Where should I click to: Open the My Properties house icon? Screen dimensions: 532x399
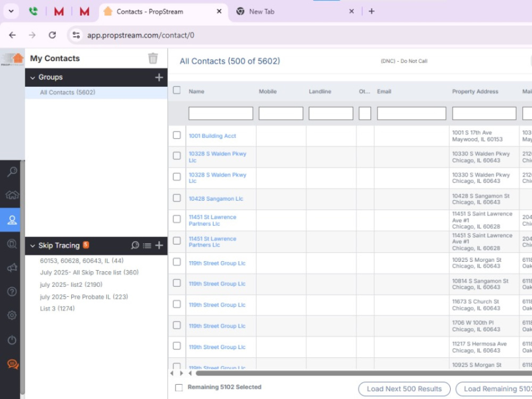12,195
